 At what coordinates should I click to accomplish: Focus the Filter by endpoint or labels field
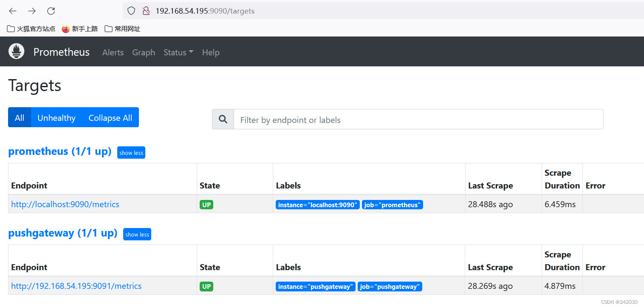pos(418,120)
